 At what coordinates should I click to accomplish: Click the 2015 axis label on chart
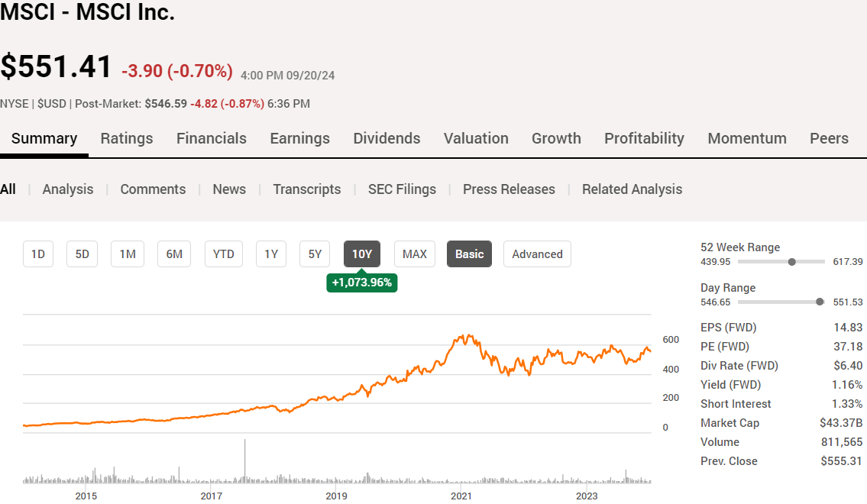pos(86,496)
